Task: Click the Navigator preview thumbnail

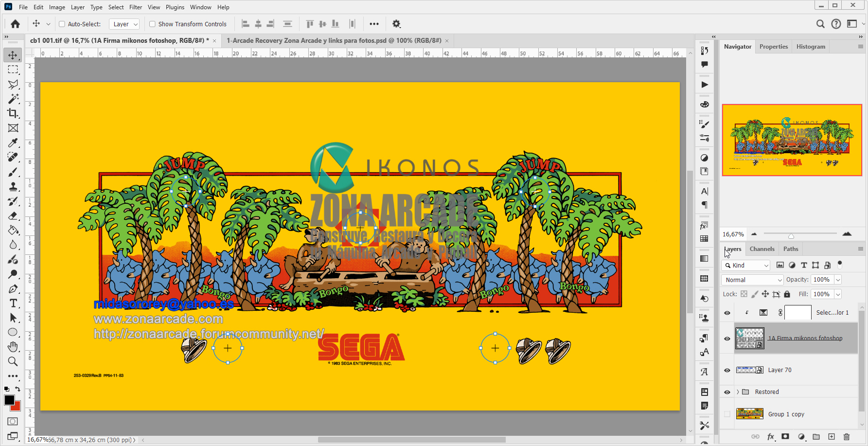Action: [x=792, y=140]
